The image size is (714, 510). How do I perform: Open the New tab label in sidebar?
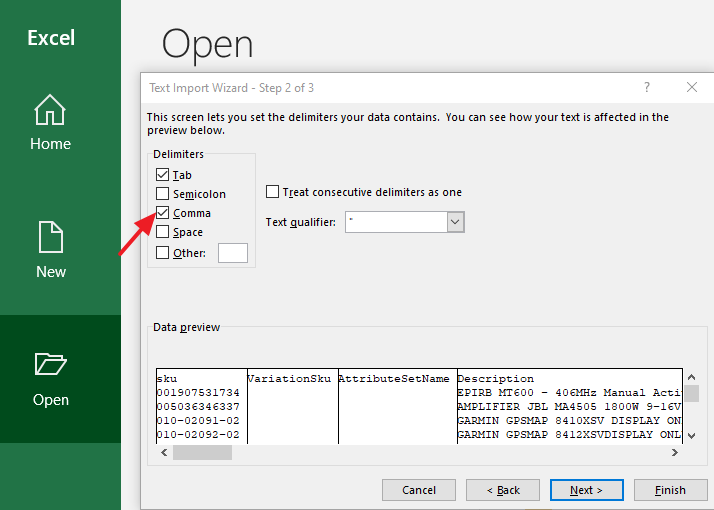point(51,272)
